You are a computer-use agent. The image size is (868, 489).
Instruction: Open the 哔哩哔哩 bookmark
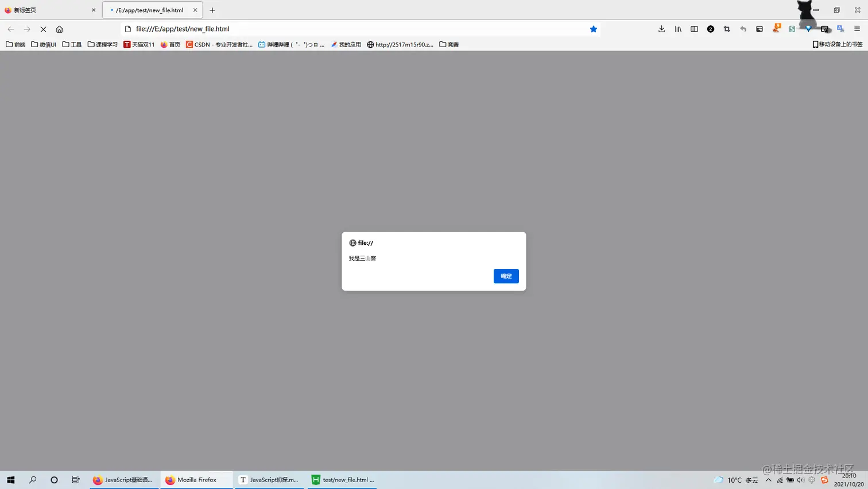pos(291,44)
